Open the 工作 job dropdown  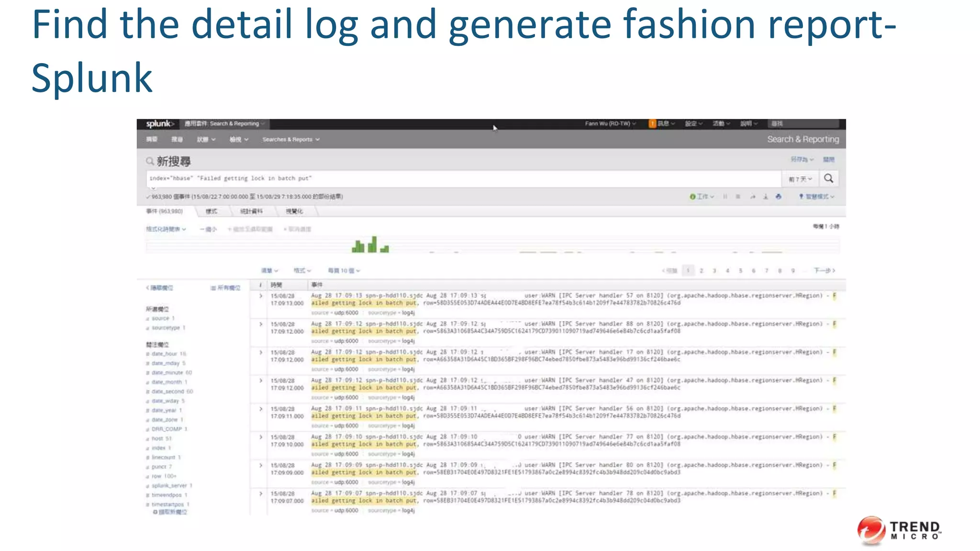coord(702,197)
